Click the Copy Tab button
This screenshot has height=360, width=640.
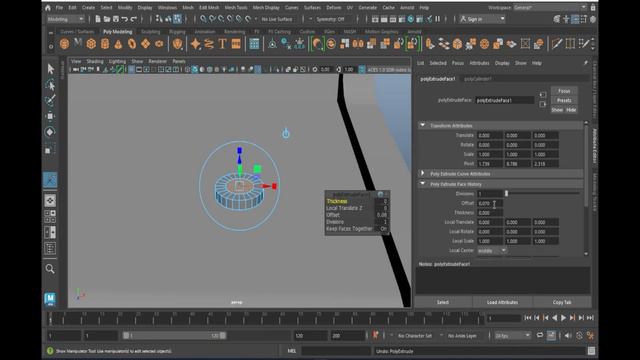(562, 302)
